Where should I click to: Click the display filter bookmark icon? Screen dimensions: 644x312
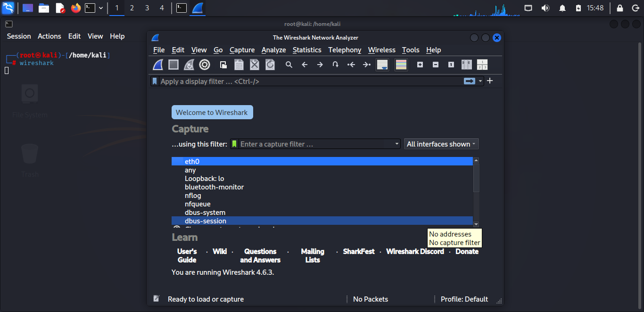click(x=155, y=81)
